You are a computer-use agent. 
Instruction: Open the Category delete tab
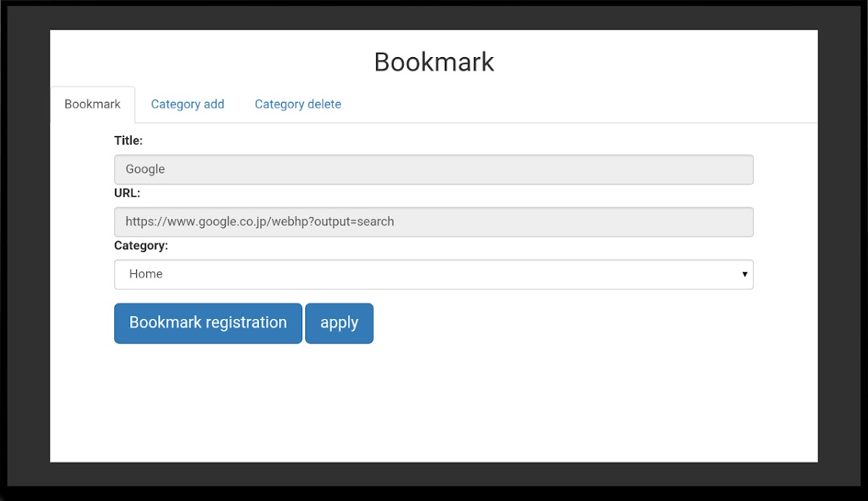pos(297,104)
